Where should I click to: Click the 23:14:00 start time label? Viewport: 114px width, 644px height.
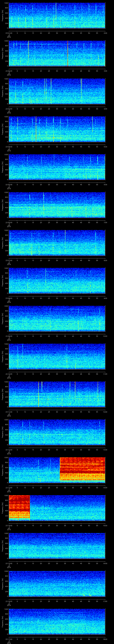click(9, 525)
